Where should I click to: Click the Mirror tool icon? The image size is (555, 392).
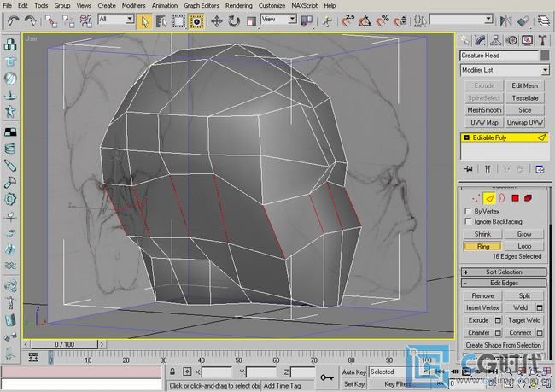(x=506, y=20)
